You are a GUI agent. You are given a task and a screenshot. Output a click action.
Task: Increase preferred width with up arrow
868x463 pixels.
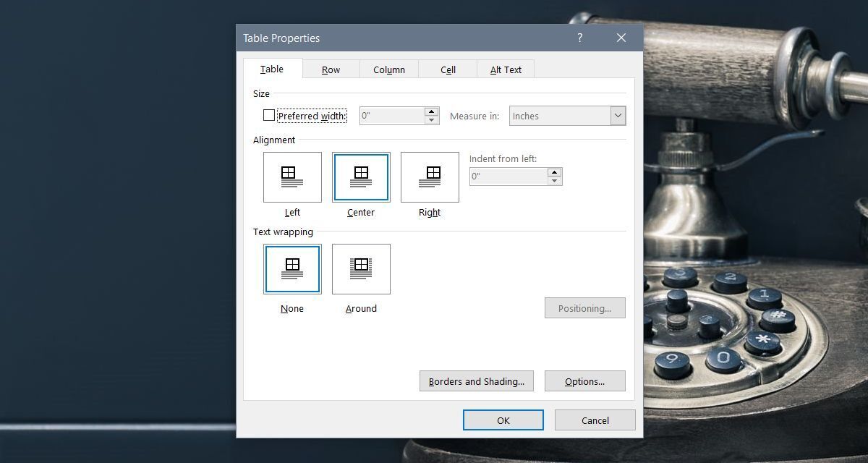(x=432, y=111)
